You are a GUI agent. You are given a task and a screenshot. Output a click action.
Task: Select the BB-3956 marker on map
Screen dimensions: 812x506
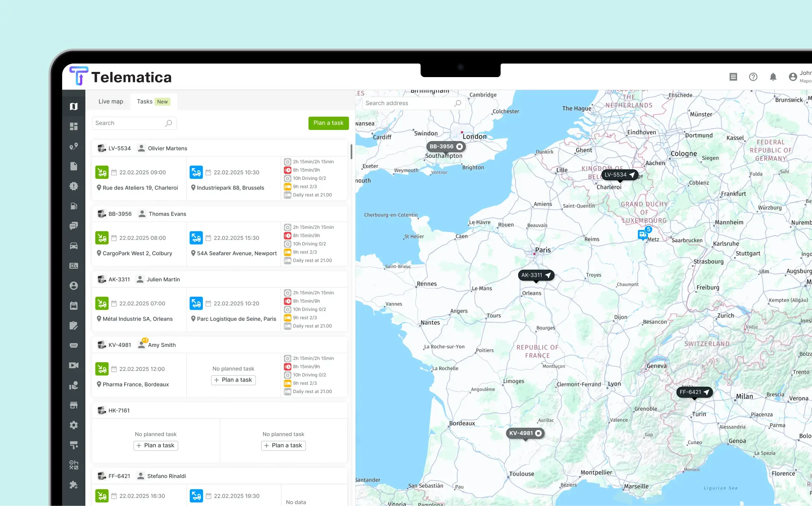[446, 147]
